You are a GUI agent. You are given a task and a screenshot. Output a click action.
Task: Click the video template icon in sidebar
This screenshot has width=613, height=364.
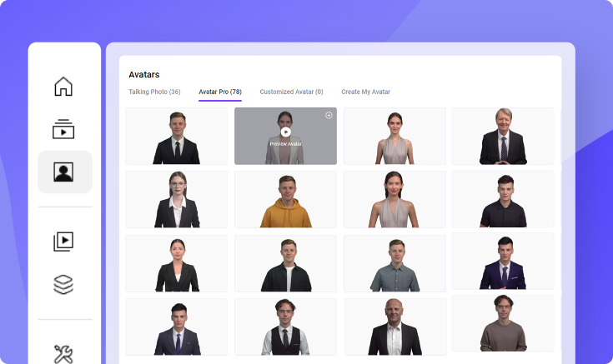[63, 129]
